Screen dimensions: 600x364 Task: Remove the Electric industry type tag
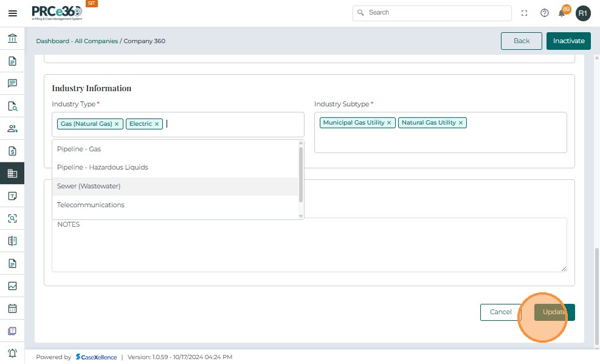157,124
